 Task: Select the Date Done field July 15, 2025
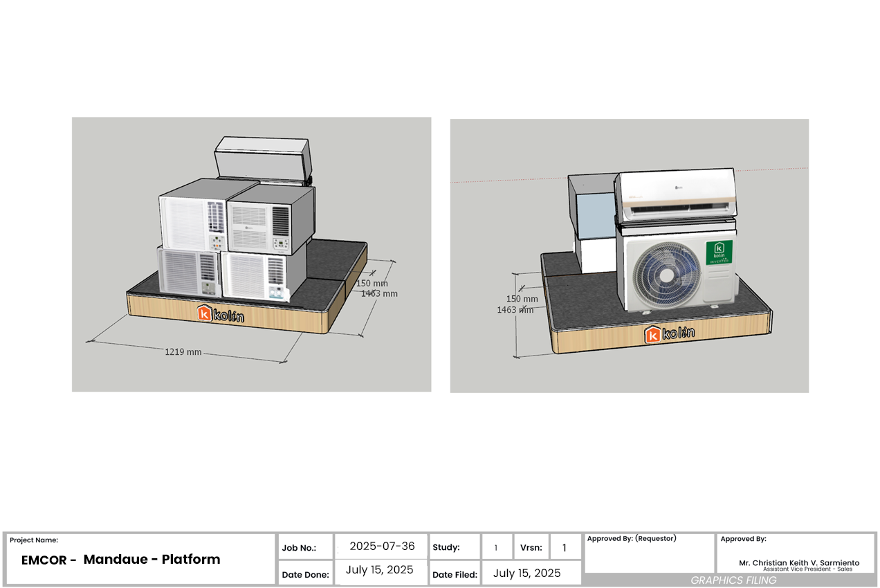click(x=380, y=570)
